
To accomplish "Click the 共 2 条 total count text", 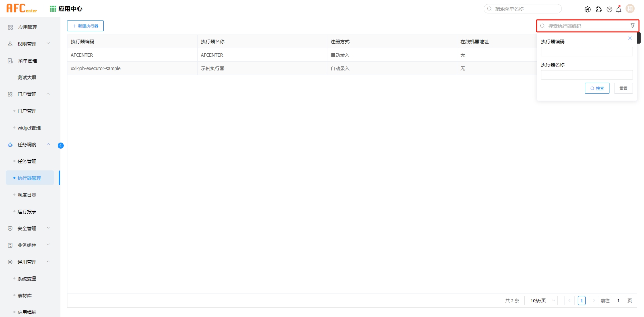I will (512, 301).
